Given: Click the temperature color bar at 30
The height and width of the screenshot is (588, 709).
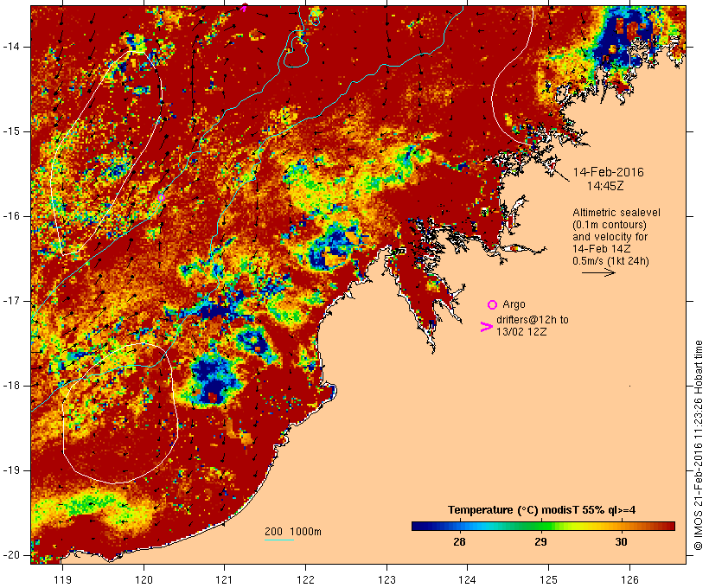Looking at the screenshot, I should pyautogui.click(x=622, y=526).
